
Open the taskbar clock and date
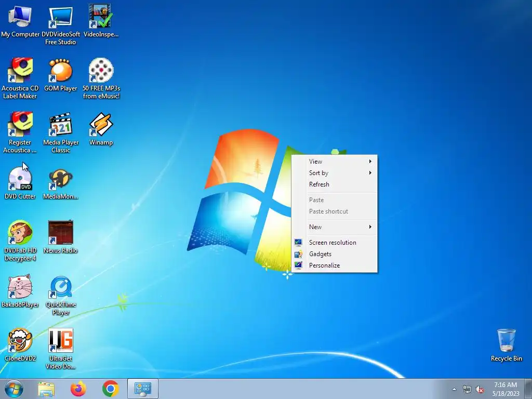(x=506, y=389)
